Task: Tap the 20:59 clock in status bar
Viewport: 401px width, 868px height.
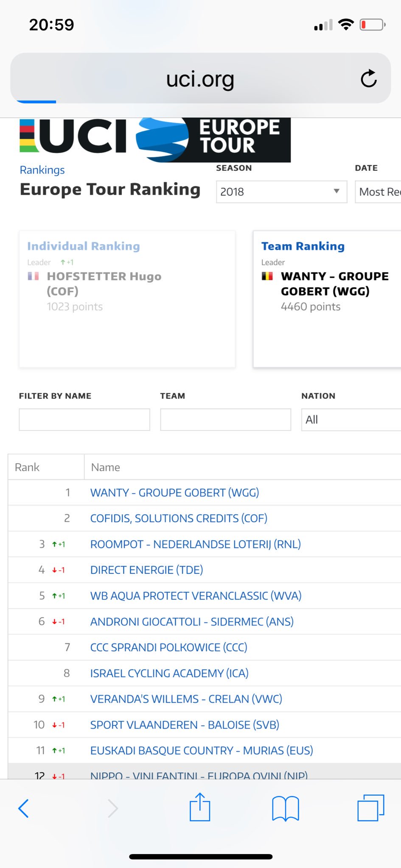Action: [x=51, y=25]
